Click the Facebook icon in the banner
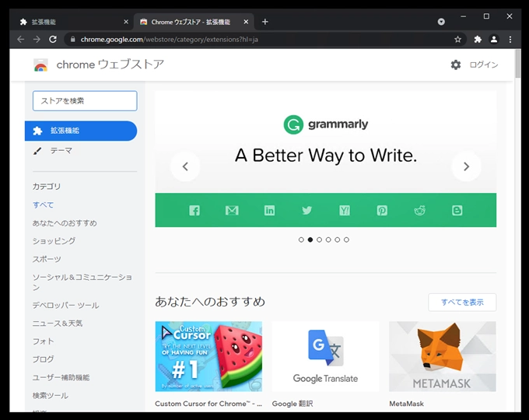529x420 pixels. [194, 211]
